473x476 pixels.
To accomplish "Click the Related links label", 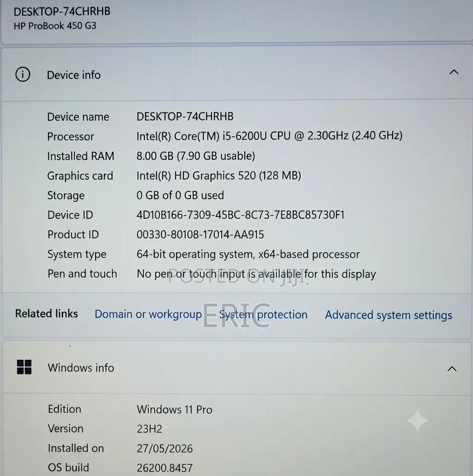I will [x=47, y=313].
